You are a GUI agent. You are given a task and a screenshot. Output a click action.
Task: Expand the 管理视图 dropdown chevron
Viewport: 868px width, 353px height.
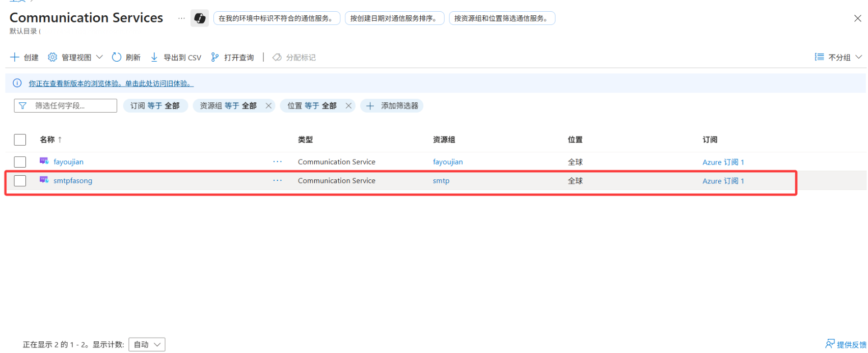click(99, 57)
